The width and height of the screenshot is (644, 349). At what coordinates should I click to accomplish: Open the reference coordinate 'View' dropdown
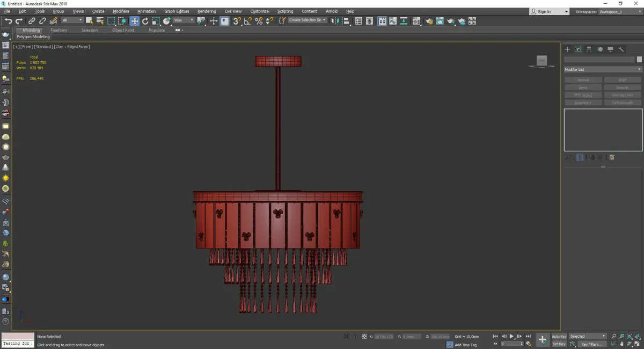click(x=183, y=20)
